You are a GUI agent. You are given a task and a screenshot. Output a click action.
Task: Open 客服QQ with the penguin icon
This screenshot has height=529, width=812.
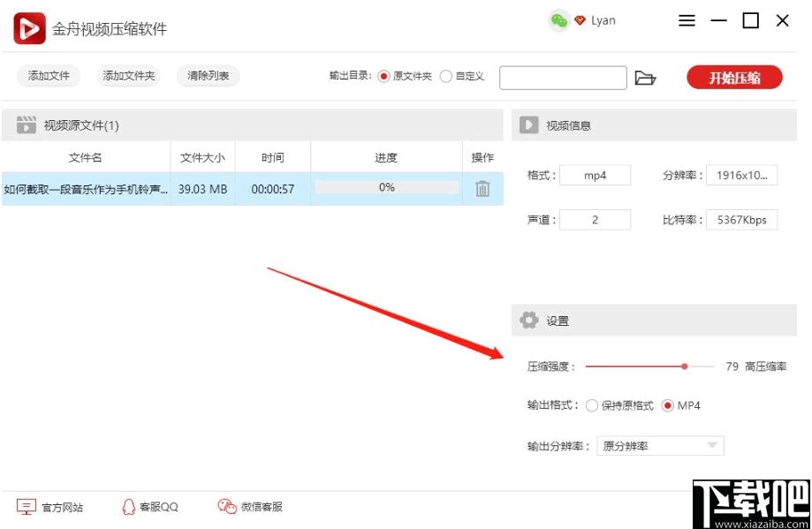127,506
